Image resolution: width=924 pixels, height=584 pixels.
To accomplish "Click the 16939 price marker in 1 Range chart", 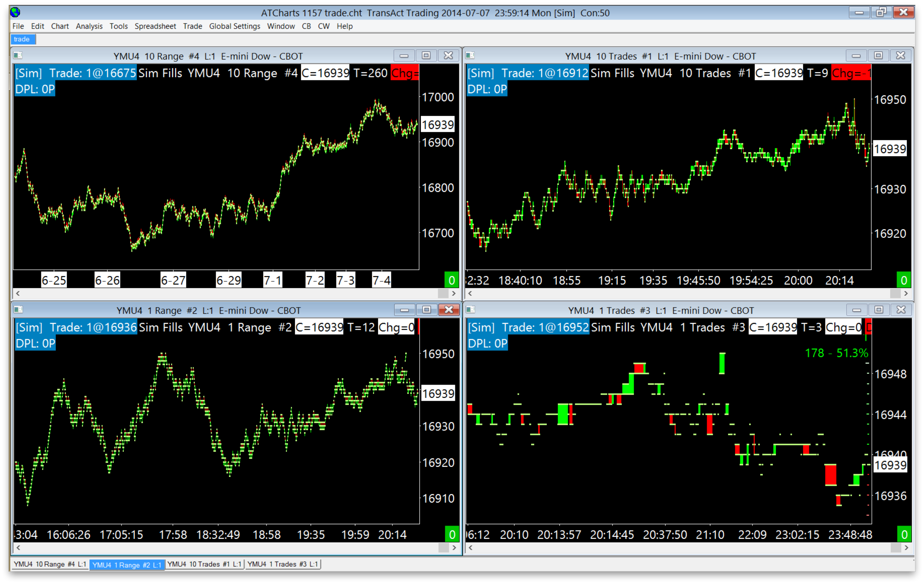I will 438,394.
